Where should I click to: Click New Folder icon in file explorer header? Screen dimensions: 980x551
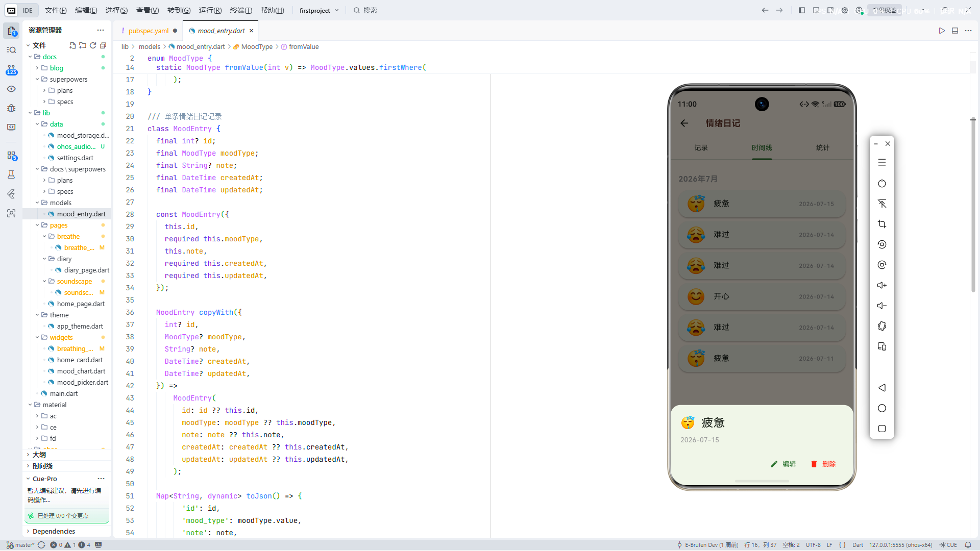point(83,45)
